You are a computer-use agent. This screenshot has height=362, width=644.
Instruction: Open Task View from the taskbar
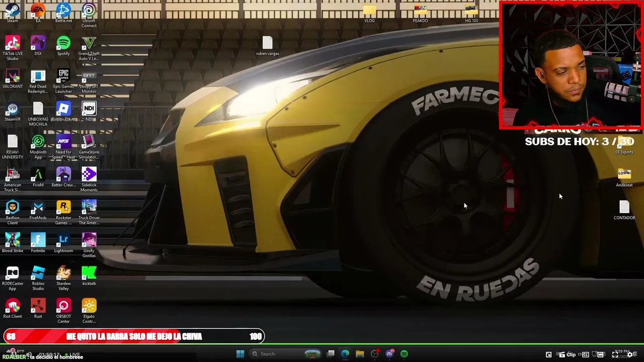point(331,354)
